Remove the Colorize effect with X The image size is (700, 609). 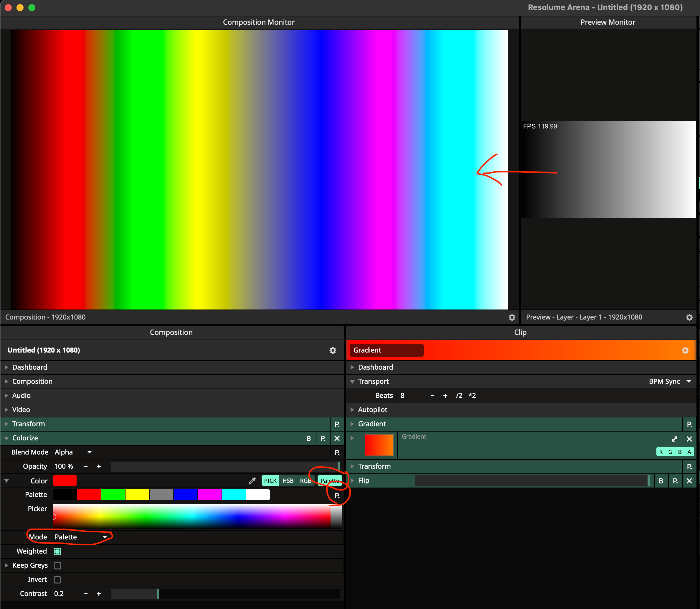coord(337,438)
